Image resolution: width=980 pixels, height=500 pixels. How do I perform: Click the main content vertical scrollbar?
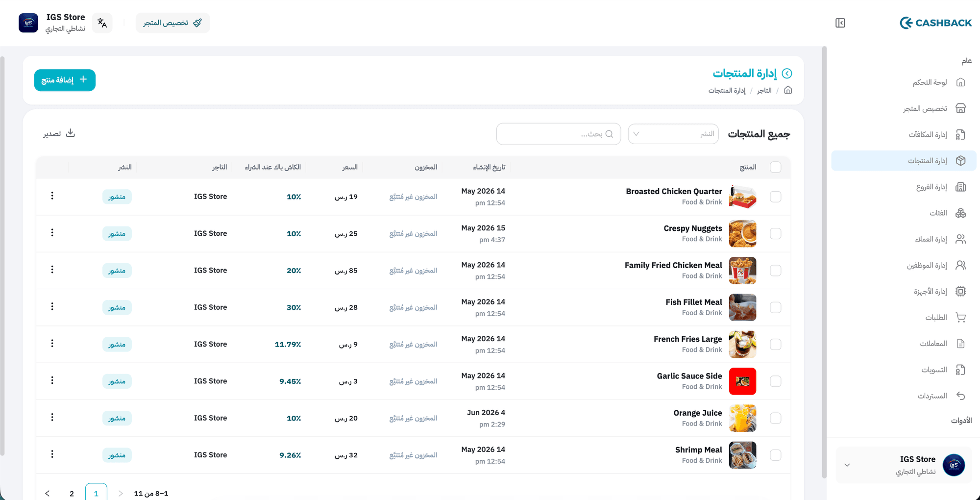pyautogui.click(x=824, y=262)
